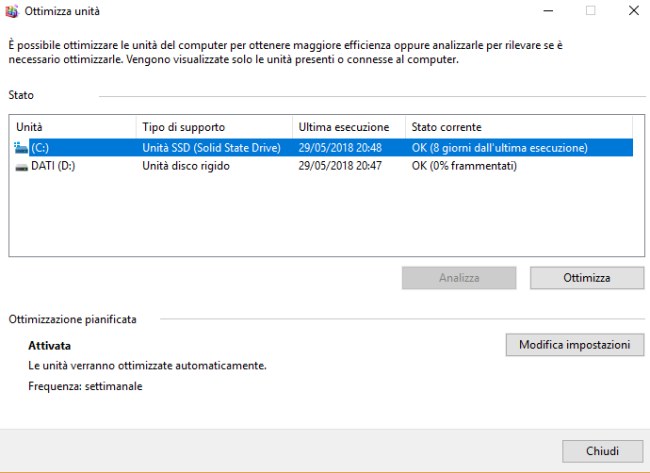Click 'Le unità verranno ottimizzate automaticamente' text
Screen dimensions: 650x473
tap(147, 366)
